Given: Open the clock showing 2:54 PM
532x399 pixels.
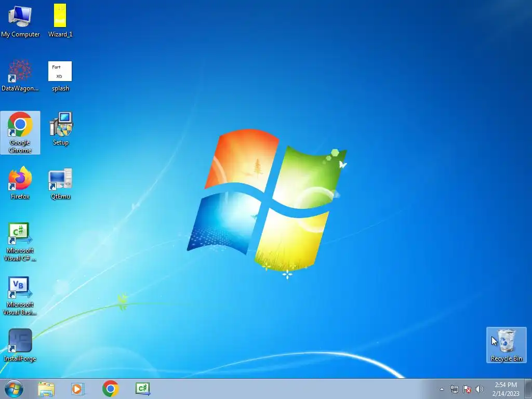Looking at the screenshot, I should (506, 389).
